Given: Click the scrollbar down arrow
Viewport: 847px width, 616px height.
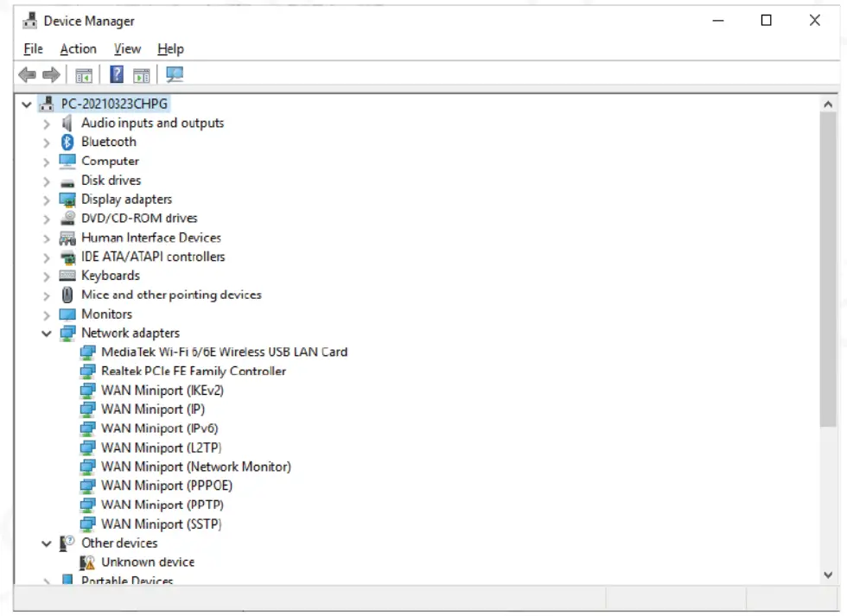Looking at the screenshot, I should coord(828,575).
